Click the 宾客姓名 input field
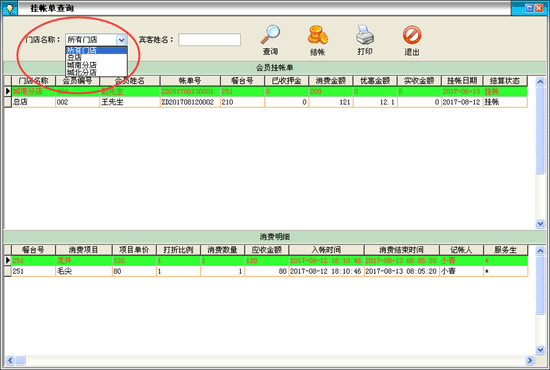 pos(209,40)
